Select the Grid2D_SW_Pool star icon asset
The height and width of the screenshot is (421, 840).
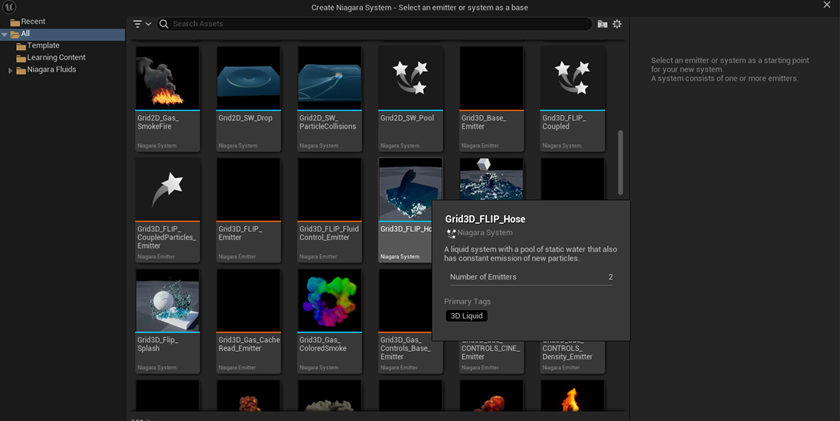tap(411, 79)
